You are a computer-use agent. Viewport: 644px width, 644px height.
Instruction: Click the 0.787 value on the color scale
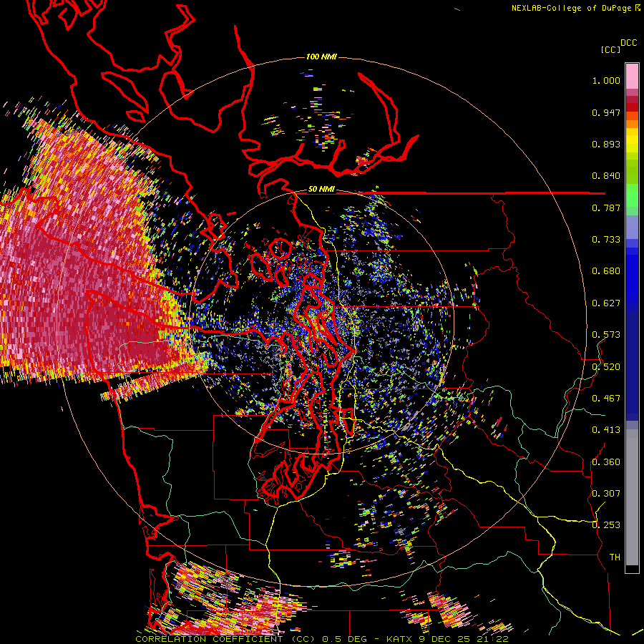point(606,208)
